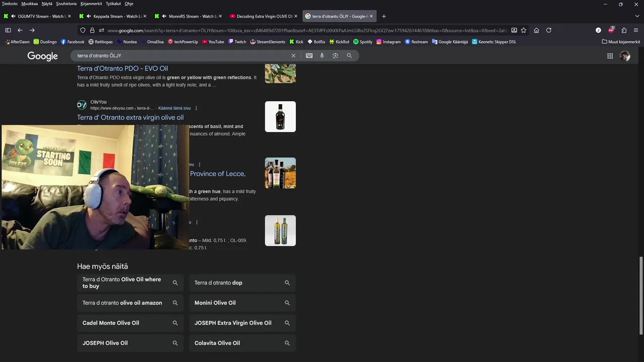The width and height of the screenshot is (644, 362).
Task: Open the two olive oil bottles thumbnail
Action: coord(280,231)
